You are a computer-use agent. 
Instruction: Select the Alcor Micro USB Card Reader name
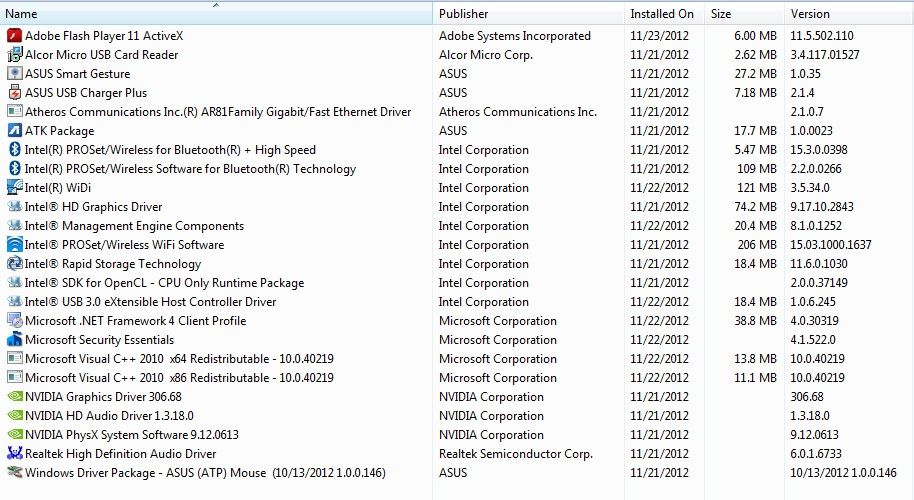(x=101, y=55)
